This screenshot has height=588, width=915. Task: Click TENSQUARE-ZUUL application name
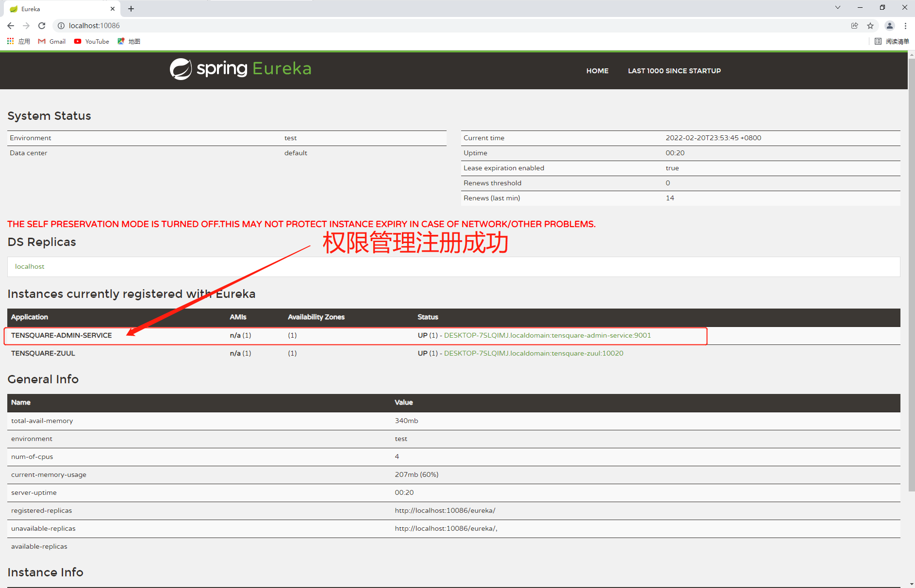click(43, 353)
